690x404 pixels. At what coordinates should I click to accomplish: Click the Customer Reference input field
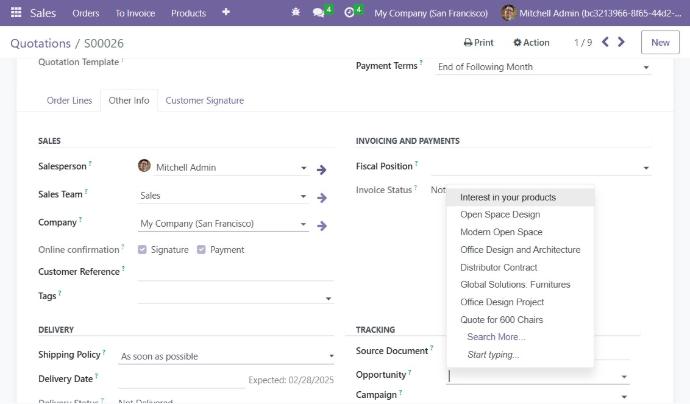[x=220, y=271]
